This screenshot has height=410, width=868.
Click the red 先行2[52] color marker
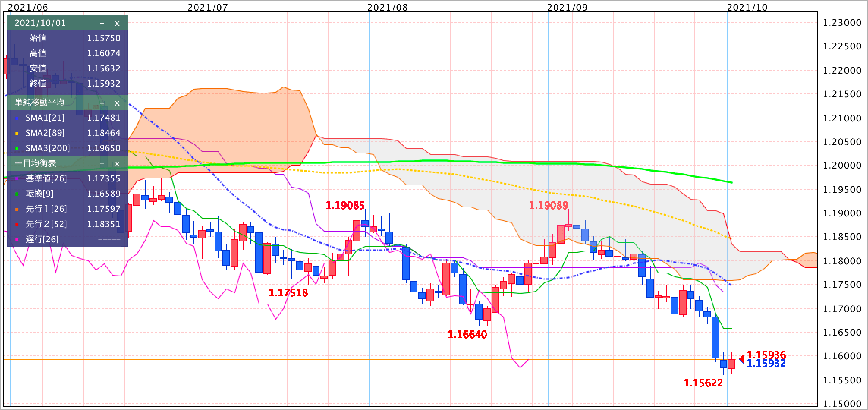point(17,225)
